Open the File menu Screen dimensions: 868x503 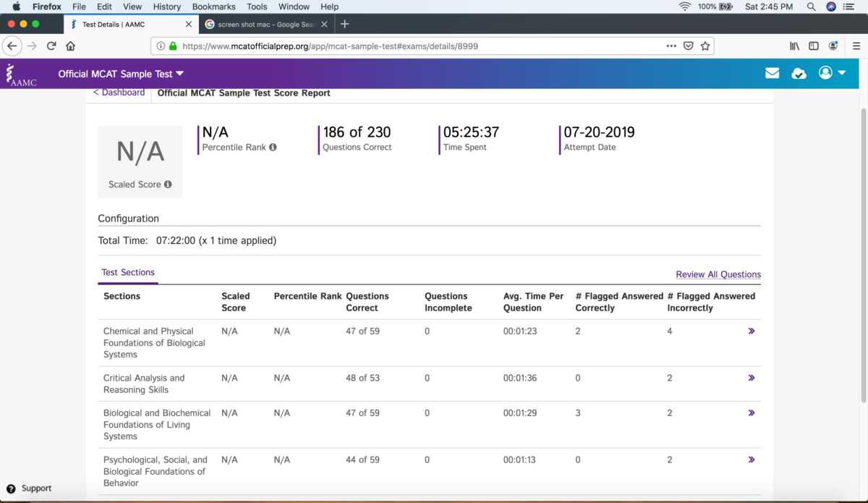[79, 7]
